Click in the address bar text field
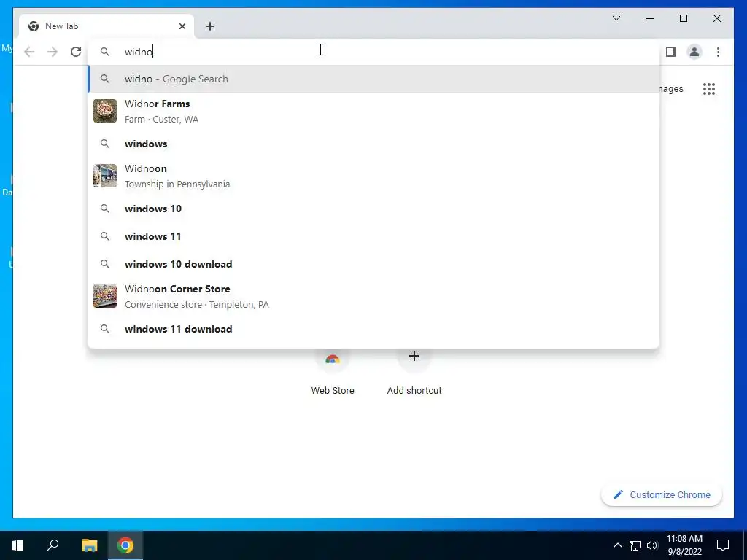747x560 pixels. pos(373,52)
